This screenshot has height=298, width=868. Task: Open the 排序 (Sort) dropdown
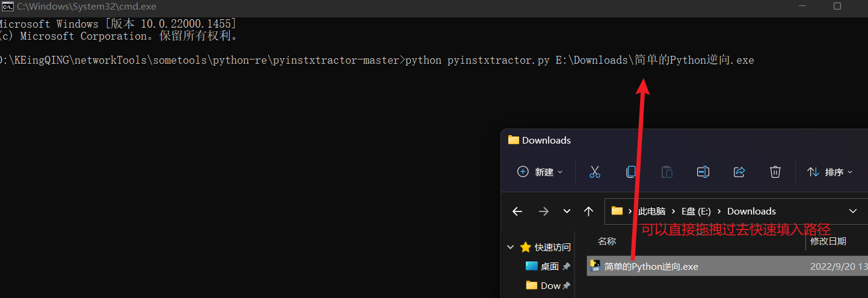(x=830, y=172)
